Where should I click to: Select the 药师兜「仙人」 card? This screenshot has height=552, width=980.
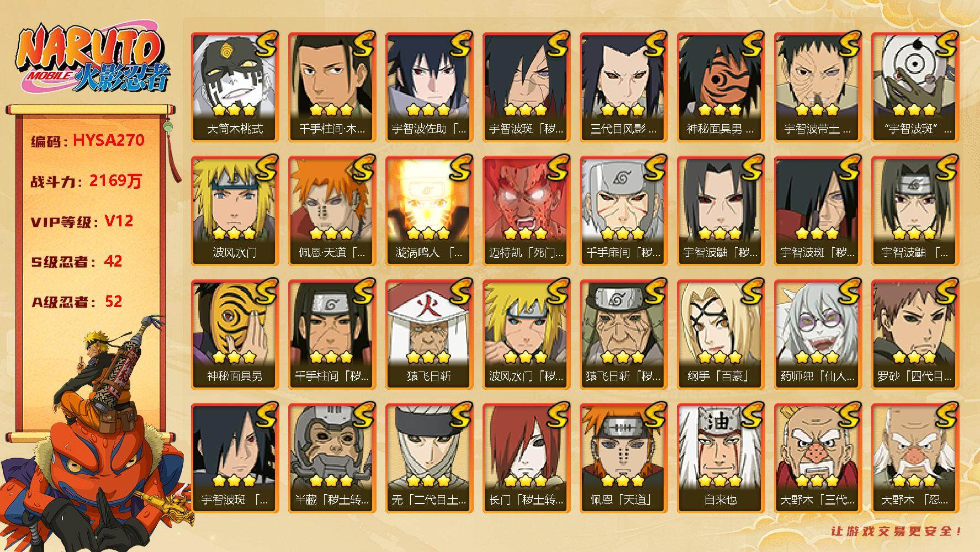[x=818, y=335]
